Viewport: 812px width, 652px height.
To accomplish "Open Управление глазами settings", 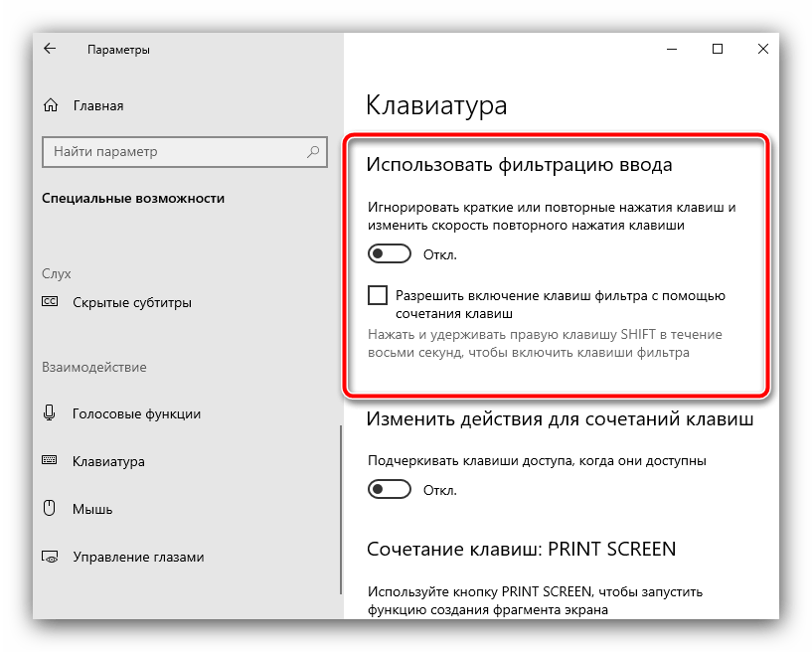I will click(138, 557).
